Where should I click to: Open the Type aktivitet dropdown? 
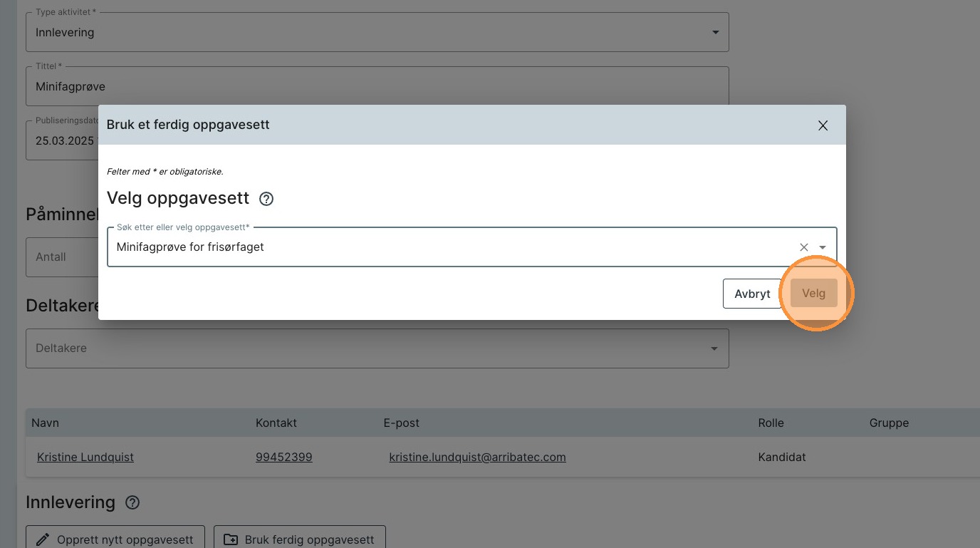pos(715,33)
